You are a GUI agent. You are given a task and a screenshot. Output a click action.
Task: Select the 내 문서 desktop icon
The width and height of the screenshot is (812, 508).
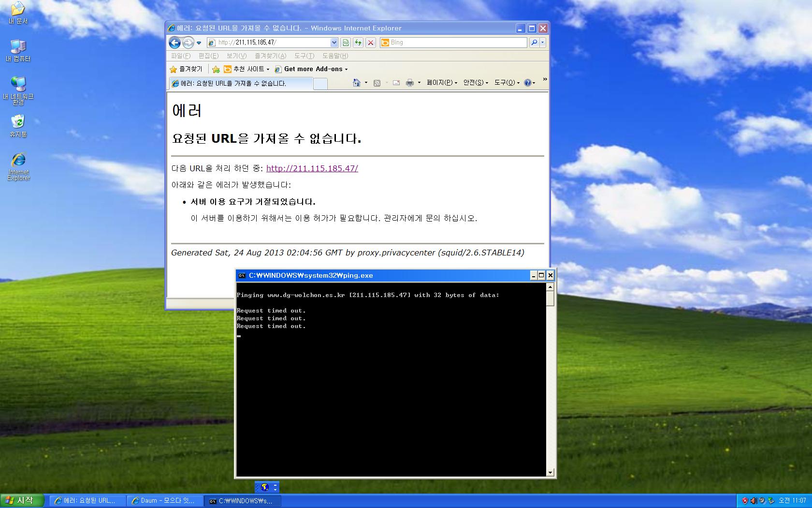click(18, 13)
